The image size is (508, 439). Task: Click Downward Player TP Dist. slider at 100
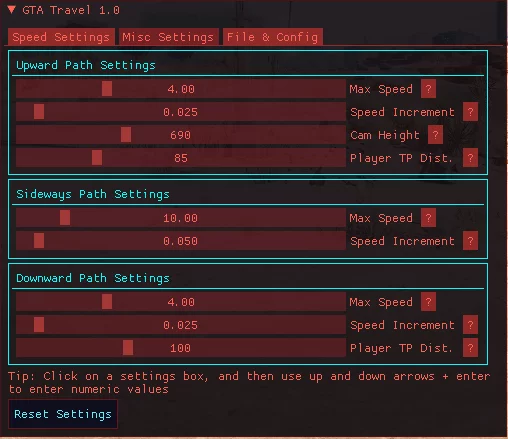tap(181, 348)
